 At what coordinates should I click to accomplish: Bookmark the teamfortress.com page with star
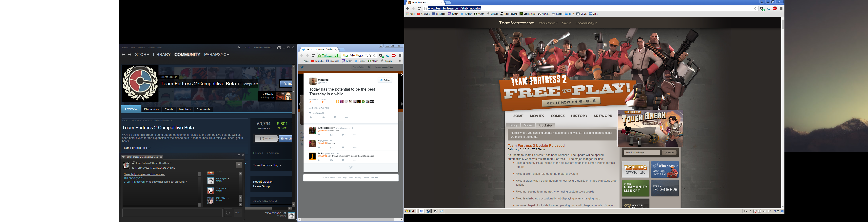click(x=756, y=9)
